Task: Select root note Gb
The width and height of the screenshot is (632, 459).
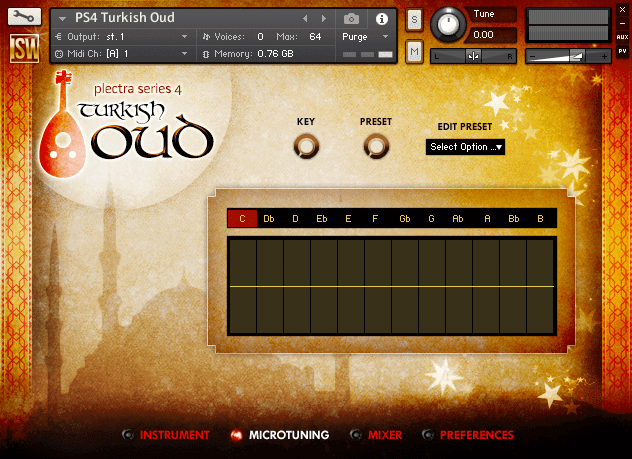Action: coord(405,219)
